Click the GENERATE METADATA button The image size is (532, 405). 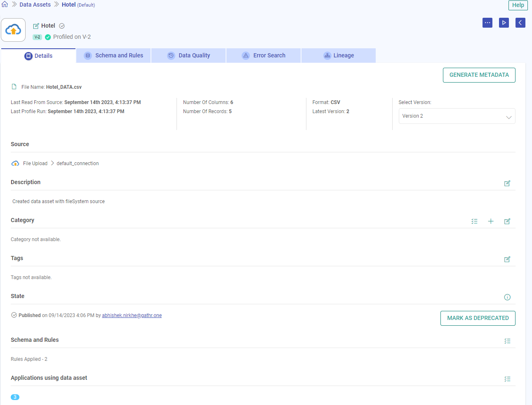click(x=479, y=75)
